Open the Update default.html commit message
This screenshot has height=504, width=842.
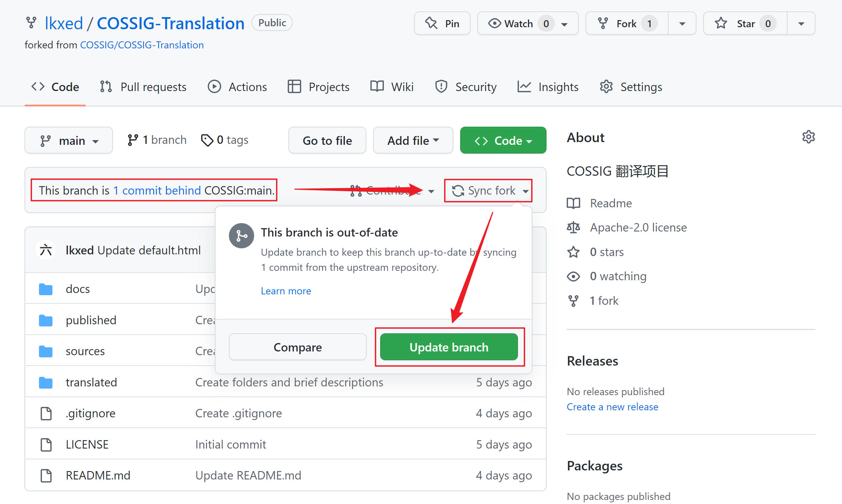pyautogui.click(x=149, y=250)
